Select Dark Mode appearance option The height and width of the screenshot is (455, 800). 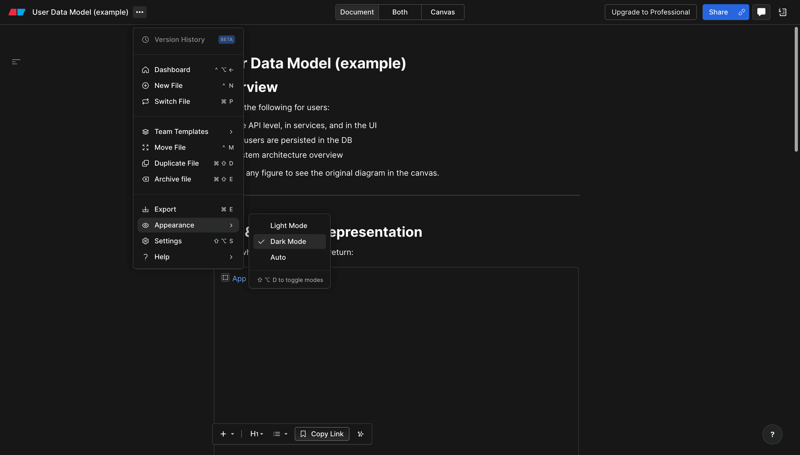point(289,241)
